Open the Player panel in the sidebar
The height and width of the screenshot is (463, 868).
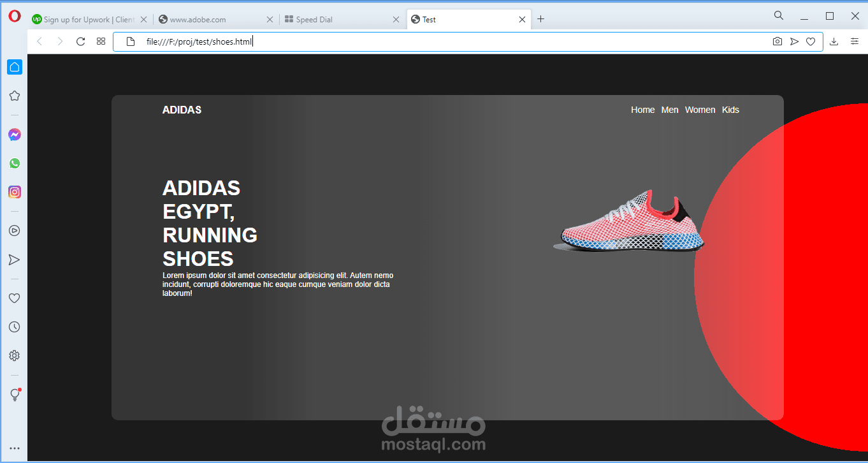(x=14, y=230)
